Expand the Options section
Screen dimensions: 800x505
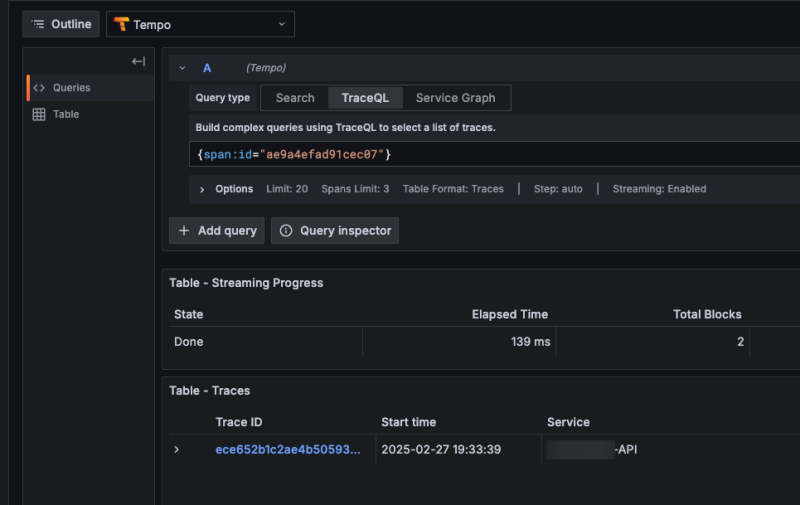tap(201, 189)
